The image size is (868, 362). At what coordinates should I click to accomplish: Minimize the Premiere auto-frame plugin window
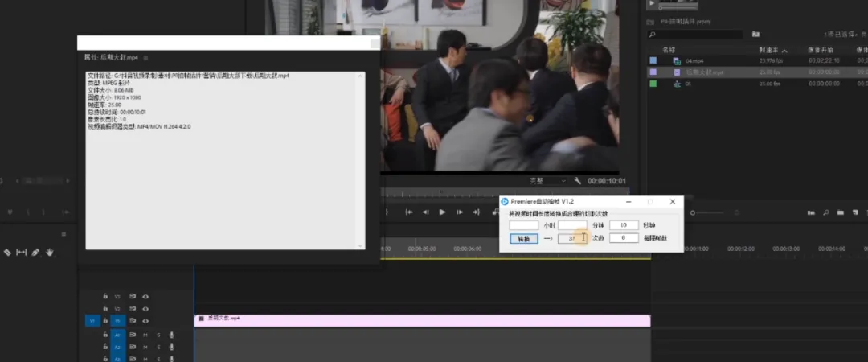point(628,202)
